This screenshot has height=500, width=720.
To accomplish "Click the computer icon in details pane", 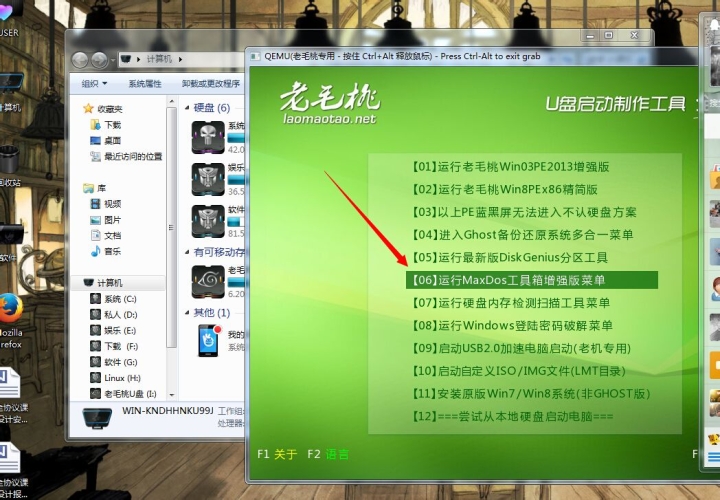I will pos(97,418).
